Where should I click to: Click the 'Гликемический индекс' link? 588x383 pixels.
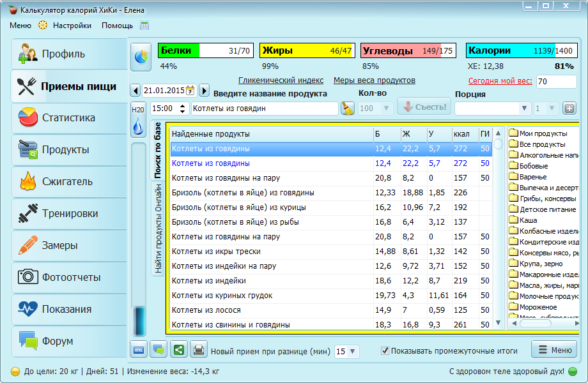(281, 80)
